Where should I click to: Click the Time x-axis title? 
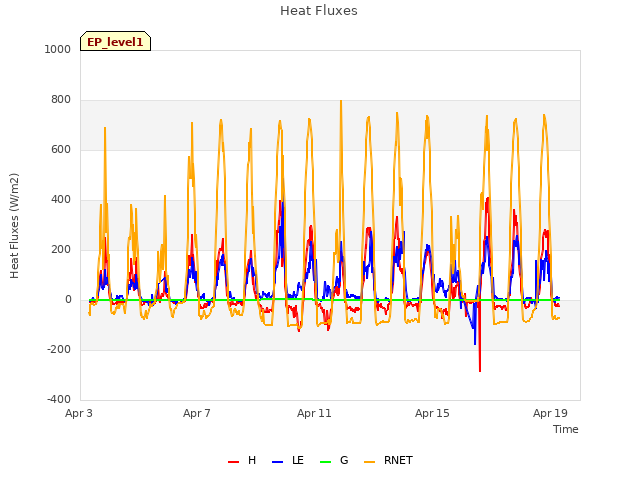(566, 429)
